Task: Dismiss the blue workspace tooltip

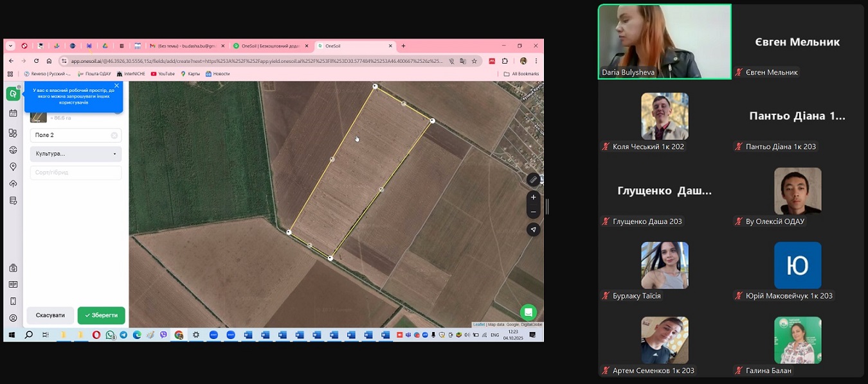Action: pos(116,85)
